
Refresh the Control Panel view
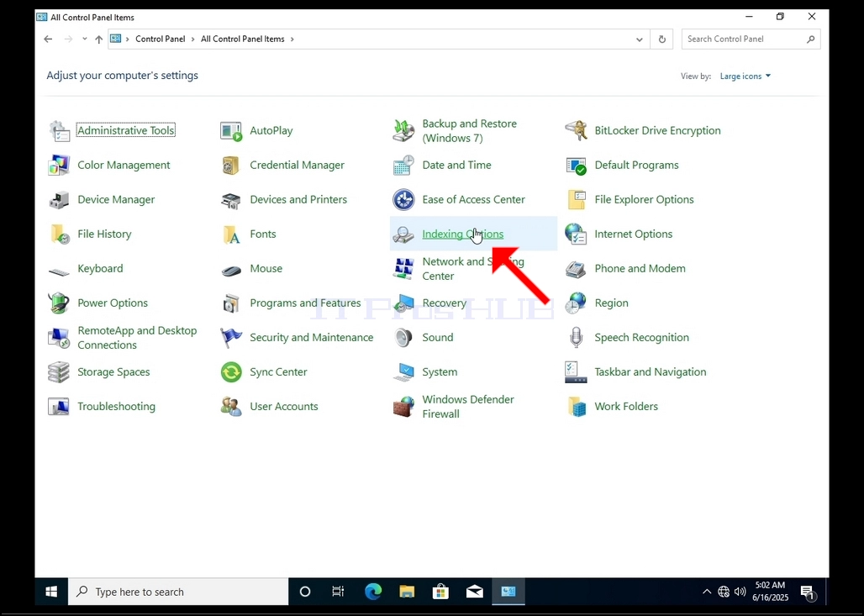(x=661, y=39)
